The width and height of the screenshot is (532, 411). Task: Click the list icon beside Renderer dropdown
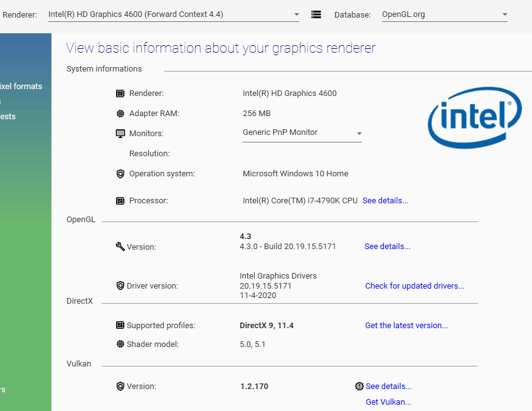point(316,14)
